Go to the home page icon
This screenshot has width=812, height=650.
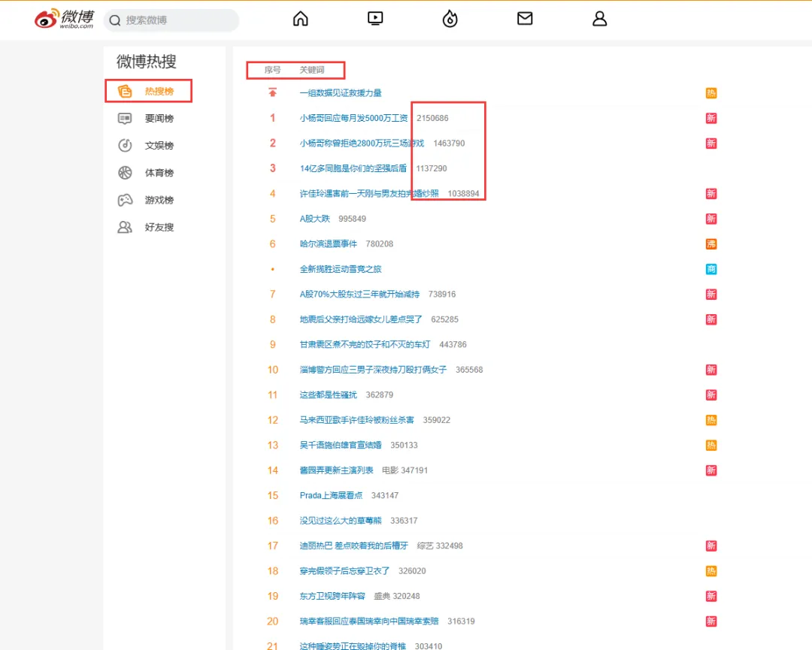point(300,19)
